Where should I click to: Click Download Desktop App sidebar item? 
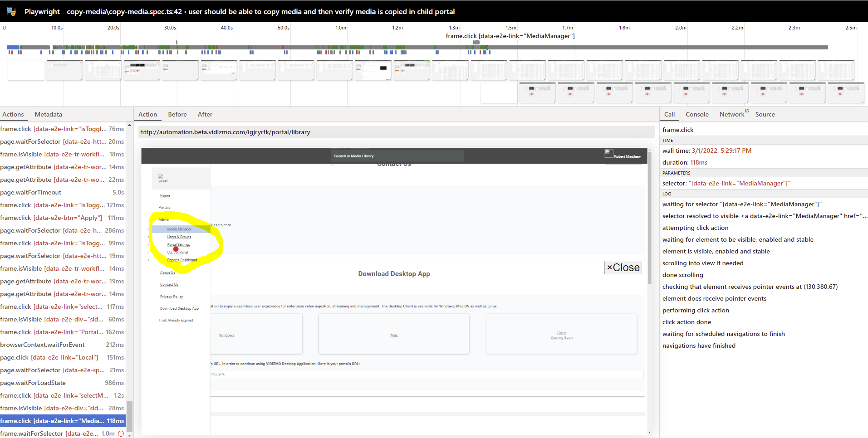click(x=179, y=308)
